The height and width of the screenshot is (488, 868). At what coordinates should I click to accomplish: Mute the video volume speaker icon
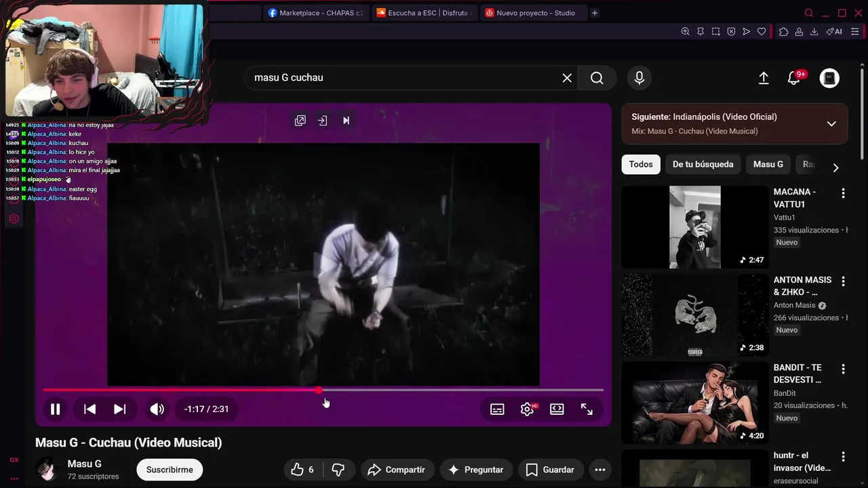tap(157, 409)
